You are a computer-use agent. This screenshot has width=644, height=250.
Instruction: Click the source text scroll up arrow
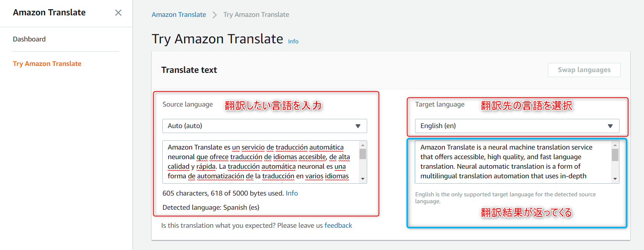[x=363, y=145]
